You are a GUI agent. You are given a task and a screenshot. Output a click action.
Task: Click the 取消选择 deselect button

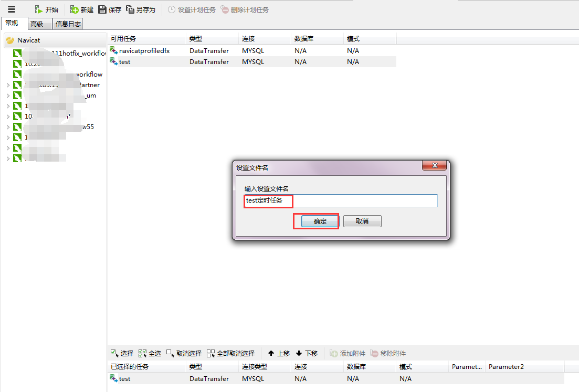click(184, 353)
